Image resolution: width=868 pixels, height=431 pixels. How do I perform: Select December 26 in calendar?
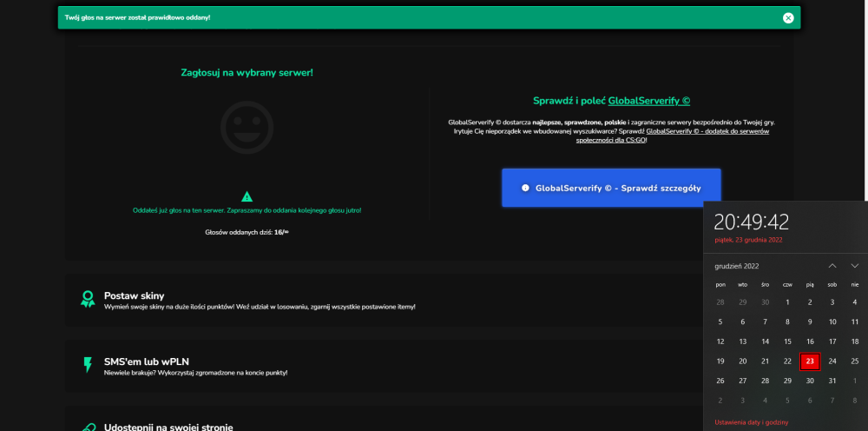coord(720,381)
